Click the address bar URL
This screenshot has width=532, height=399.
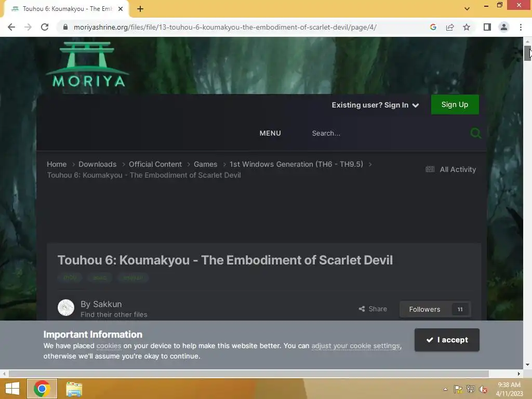tap(225, 27)
